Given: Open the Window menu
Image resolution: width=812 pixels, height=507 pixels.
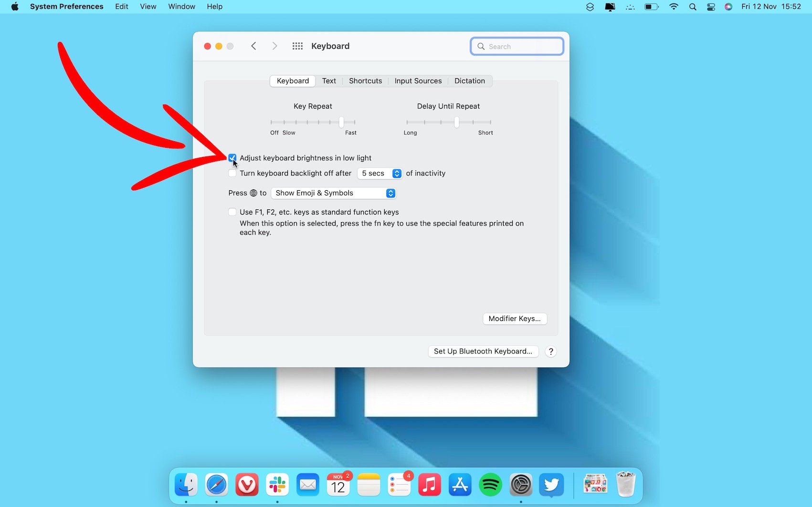Looking at the screenshot, I should click(181, 6).
